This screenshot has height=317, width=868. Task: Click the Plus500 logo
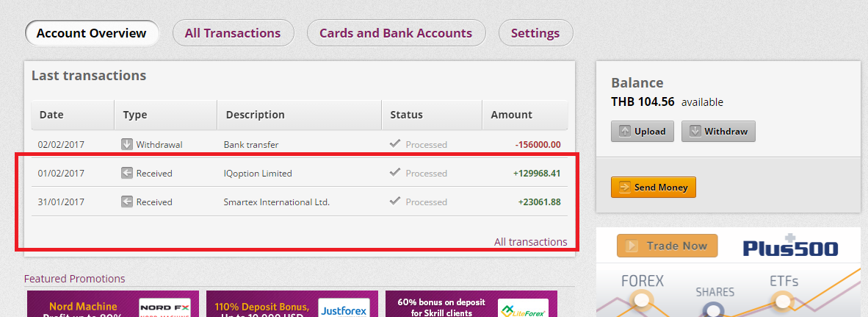[790, 246]
